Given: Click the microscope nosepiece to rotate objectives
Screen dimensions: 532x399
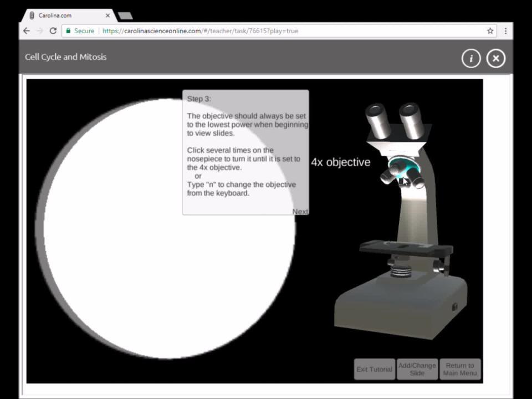Looking at the screenshot, I should 405,165.
